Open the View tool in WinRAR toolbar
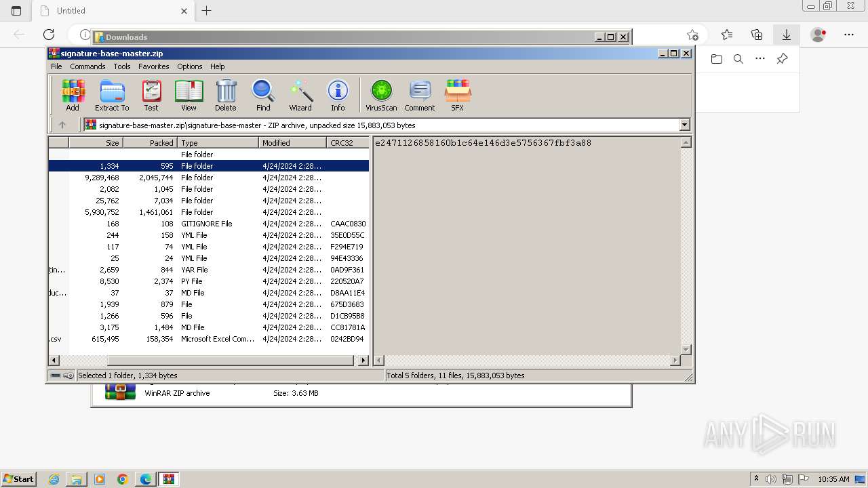The height and width of the screenshot is (488, 868). (189, 95)
